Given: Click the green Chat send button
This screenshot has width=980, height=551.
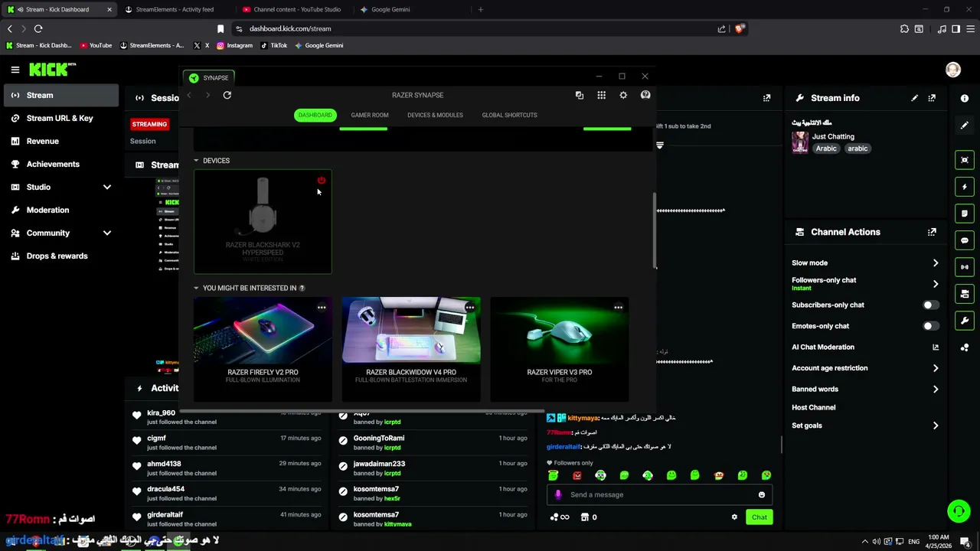Looking at the screenshot, I should [759, 517].
